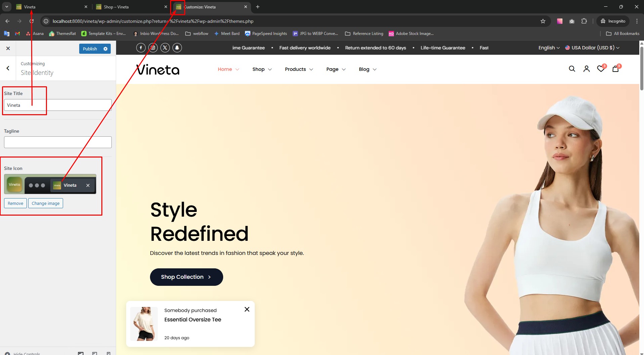Click the Hide Controls button

click(x=22, y=353)
